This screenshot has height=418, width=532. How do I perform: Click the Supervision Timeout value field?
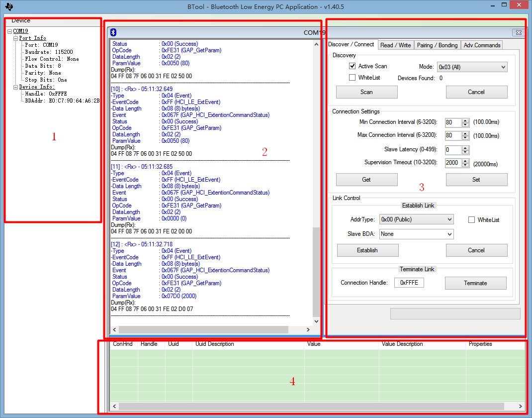[x=453, y=163]
